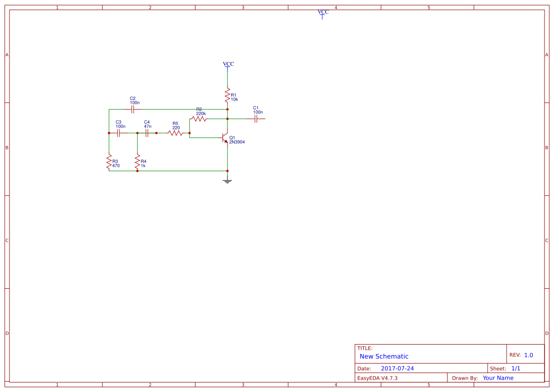Click the Your Name drawn-by field
554x392 pixels.
pyautogui.click(x=498, y=378)
